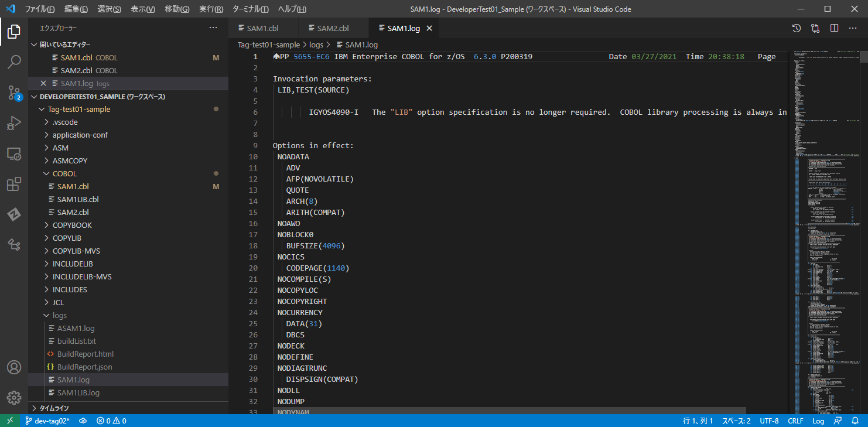Open the 選択(S) menu
This screenshot has height=427, width=868.
pyautogui.click(x=109, y=9)
